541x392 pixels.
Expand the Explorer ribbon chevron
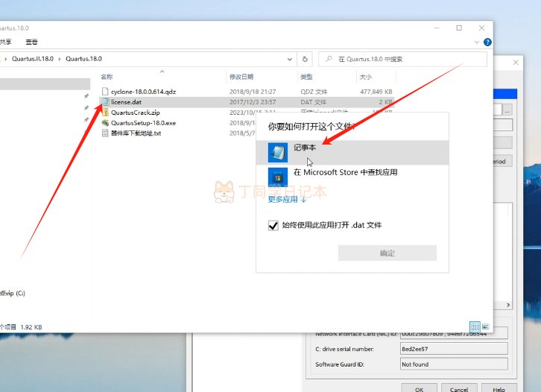pyautogui.click(x=476, y=42)
